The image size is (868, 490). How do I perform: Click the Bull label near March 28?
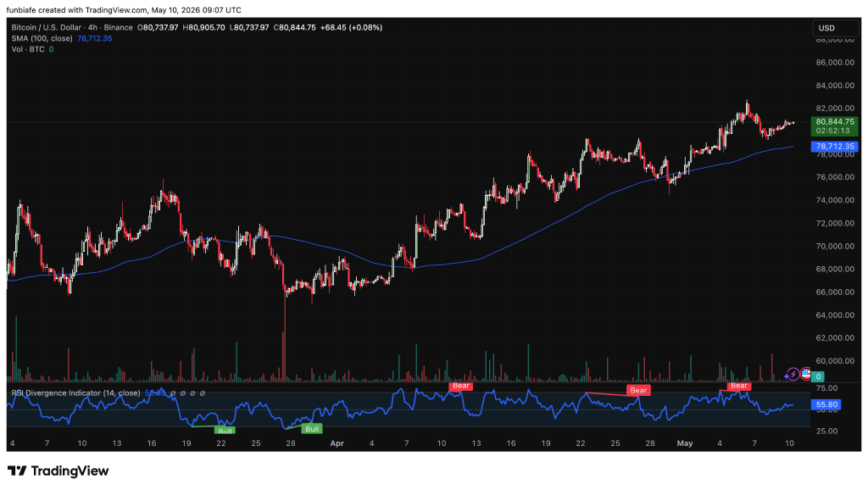coord(312,429)
